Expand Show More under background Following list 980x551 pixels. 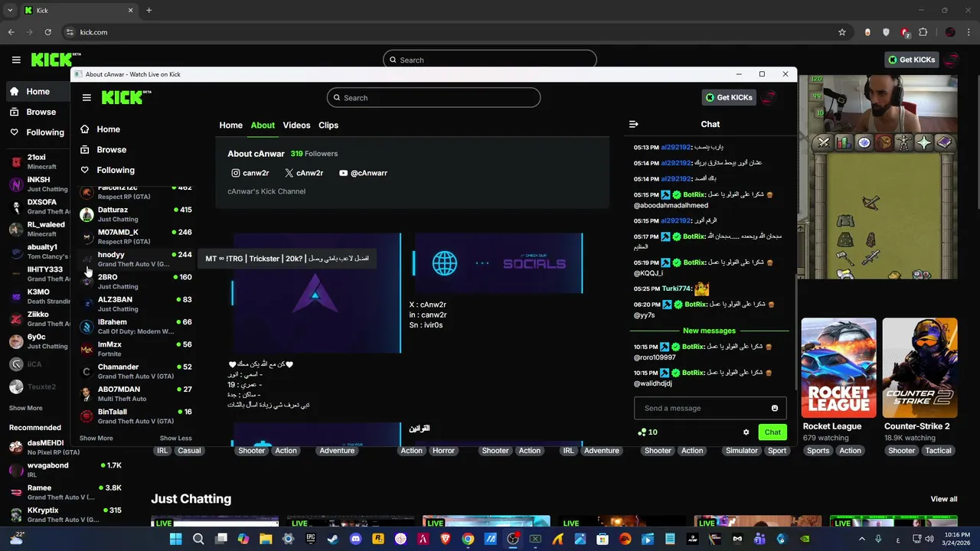click(x=26, y=409)
